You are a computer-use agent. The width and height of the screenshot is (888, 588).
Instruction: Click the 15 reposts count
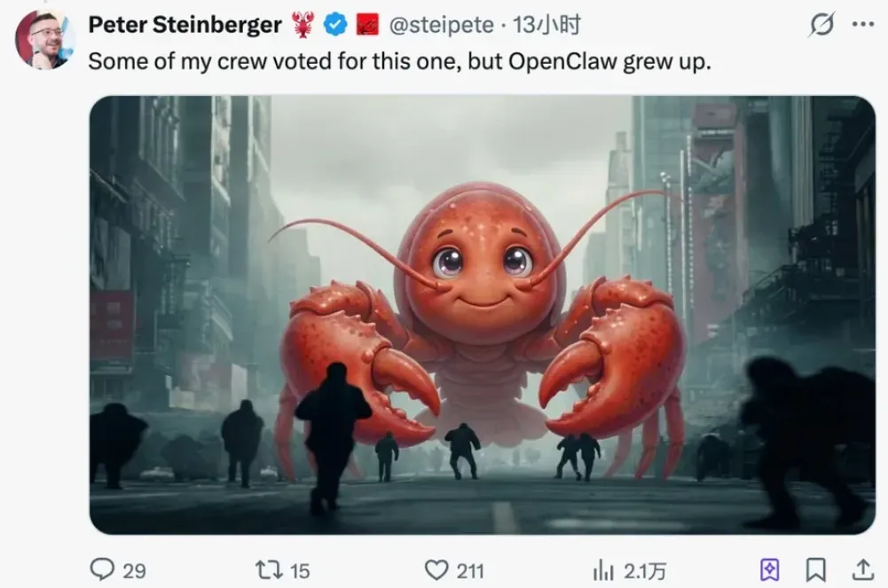point(300,570)
